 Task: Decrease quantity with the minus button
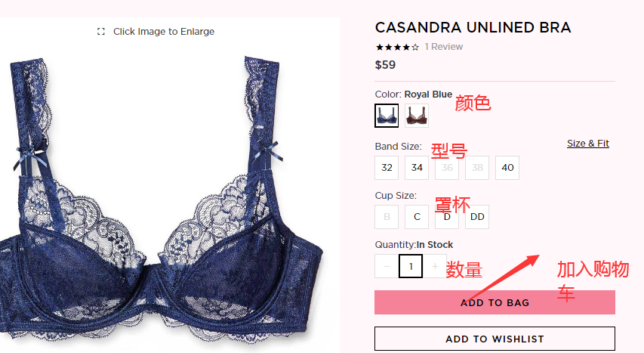(x=387, y=266)
